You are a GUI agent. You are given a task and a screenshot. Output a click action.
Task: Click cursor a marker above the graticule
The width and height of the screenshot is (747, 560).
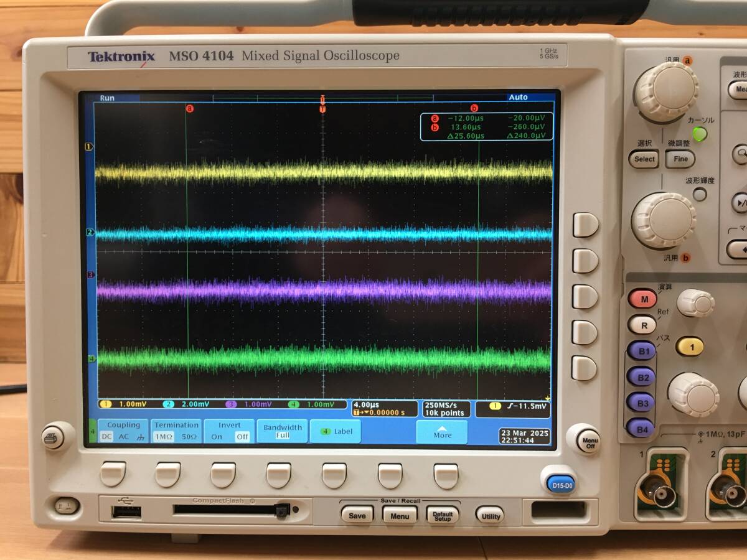(x=190, y=108)
